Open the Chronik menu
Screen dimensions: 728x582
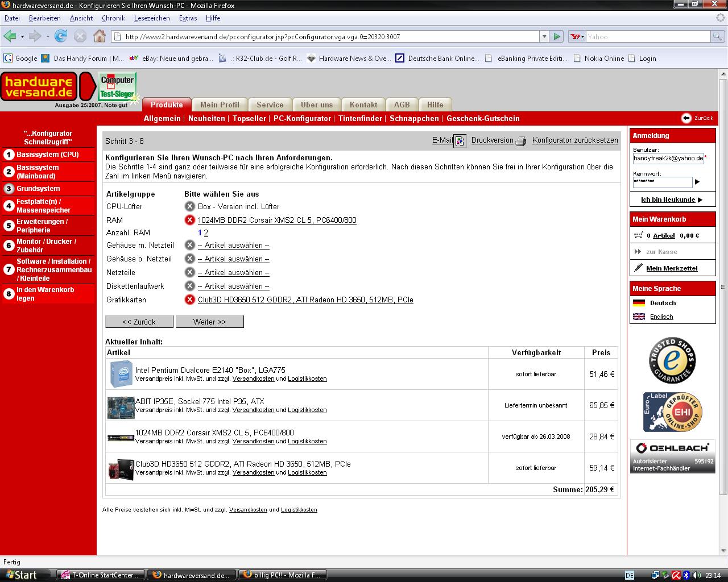tap(113, 18)
